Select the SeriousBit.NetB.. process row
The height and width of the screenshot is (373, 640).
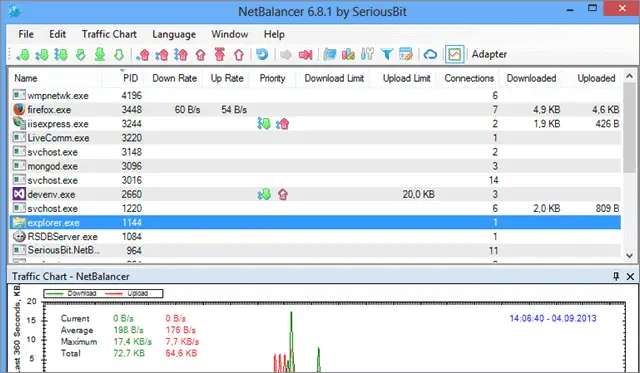[315, 251]
